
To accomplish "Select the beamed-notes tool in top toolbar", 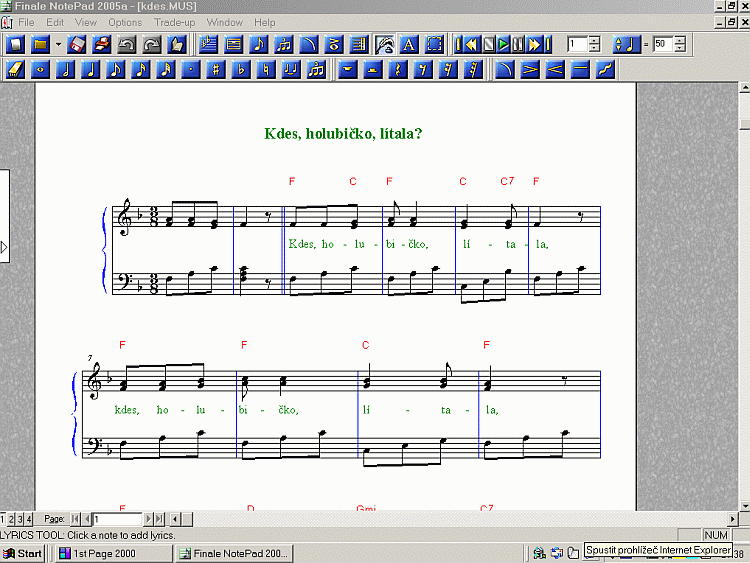I will (x=284, y=44).
